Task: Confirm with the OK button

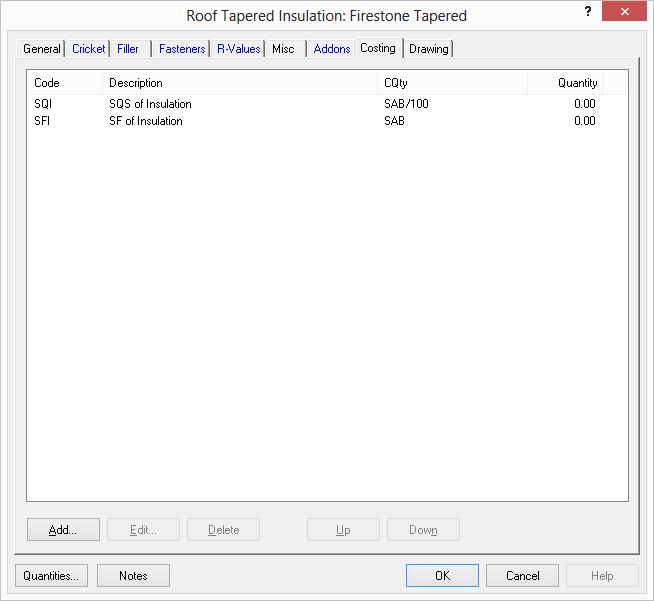Action: tap(442, 575)
